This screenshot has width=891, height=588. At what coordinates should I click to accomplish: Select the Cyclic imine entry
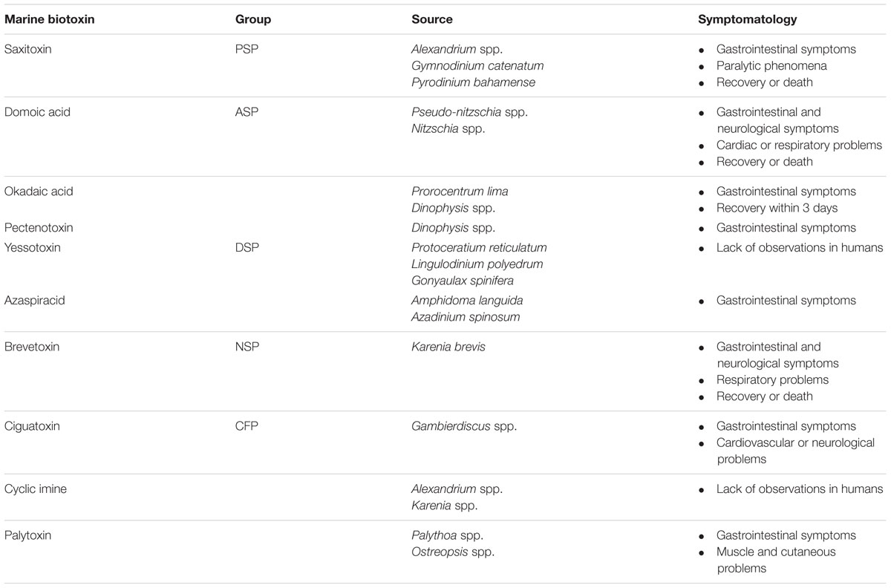point(36,489)
